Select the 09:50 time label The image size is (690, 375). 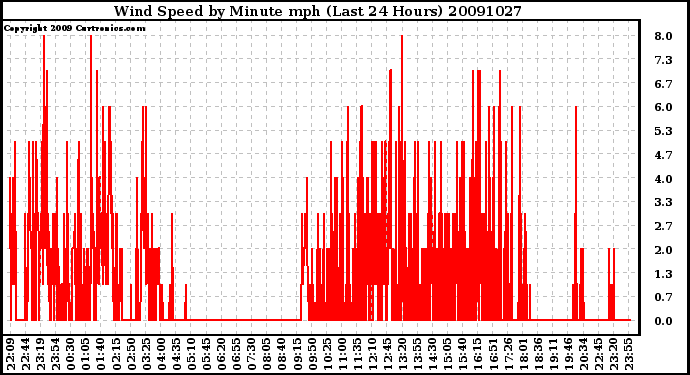pos(312,354)
